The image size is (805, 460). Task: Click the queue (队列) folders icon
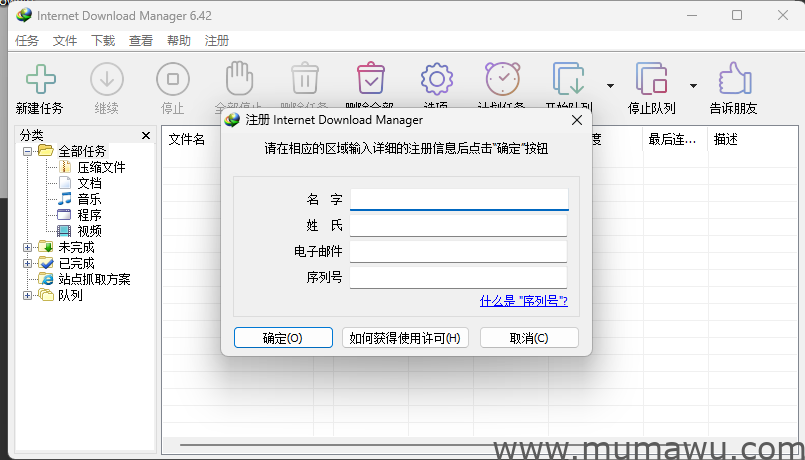click(46, 295)
